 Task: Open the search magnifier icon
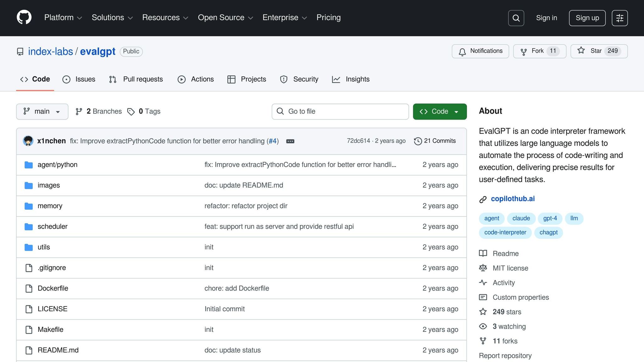click(x=516, y=18)
